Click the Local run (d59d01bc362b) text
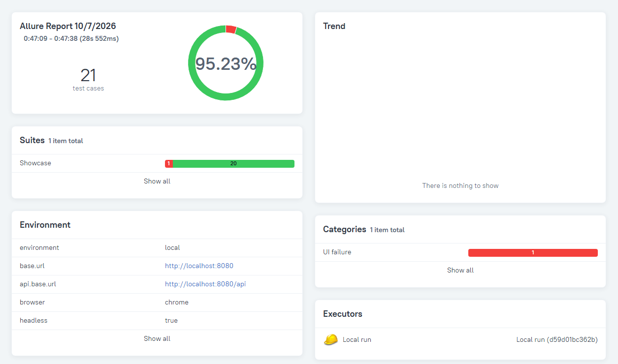Image resolution: width=618 pixels, height=364 pixels. pyautogui.click(x=557, y=339)
